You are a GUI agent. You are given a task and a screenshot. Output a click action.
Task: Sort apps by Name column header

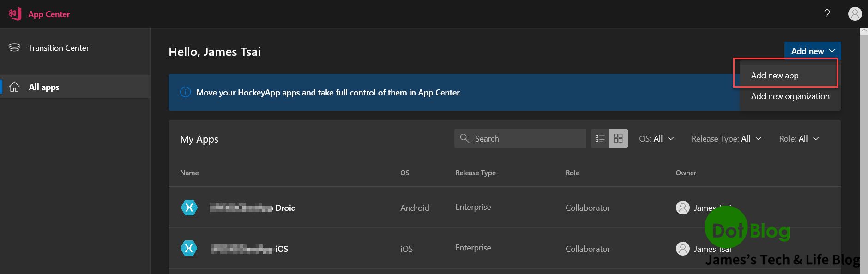[x=189, y=173]
